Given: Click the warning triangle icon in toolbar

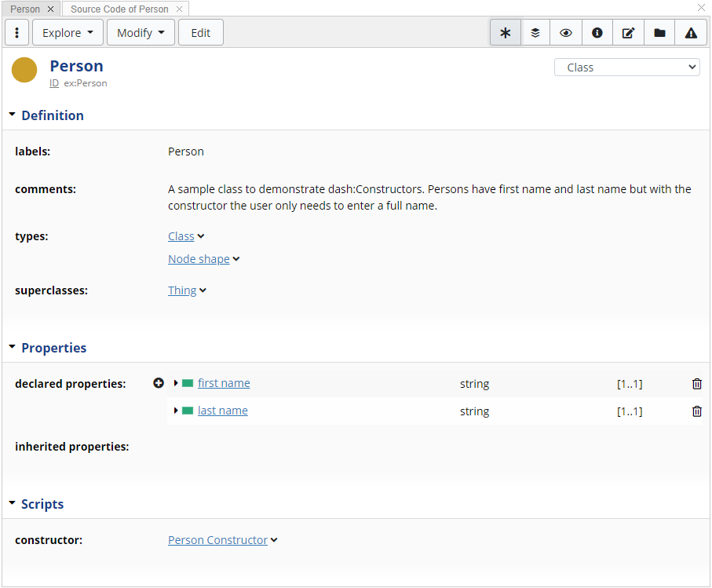Looking at the screenshot, I should tap(691, 33).
